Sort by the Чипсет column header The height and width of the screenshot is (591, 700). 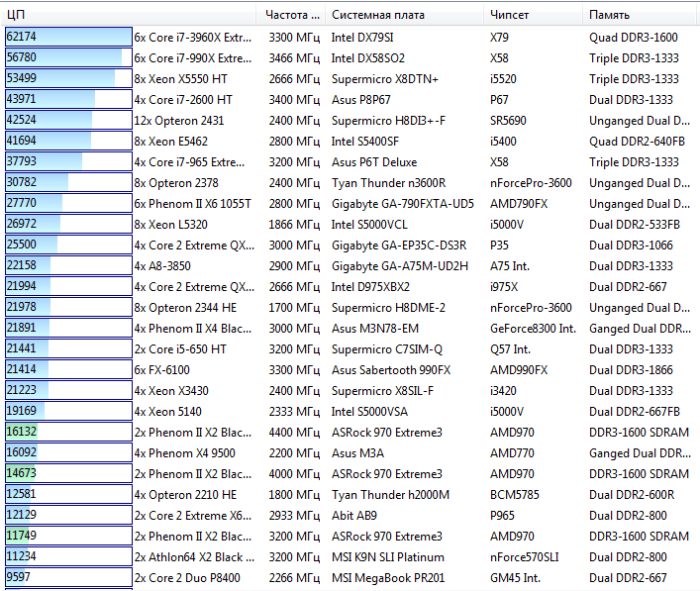click(x=533, y=15)
